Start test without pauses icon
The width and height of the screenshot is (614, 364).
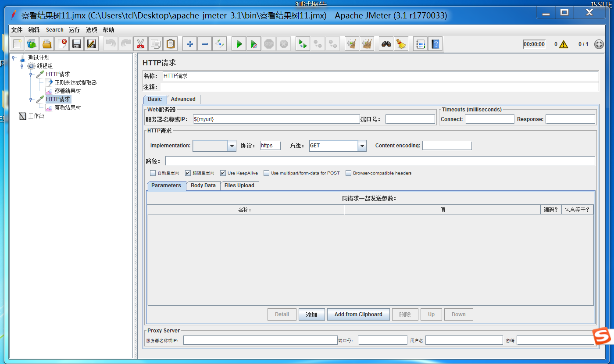click(254, 44)
